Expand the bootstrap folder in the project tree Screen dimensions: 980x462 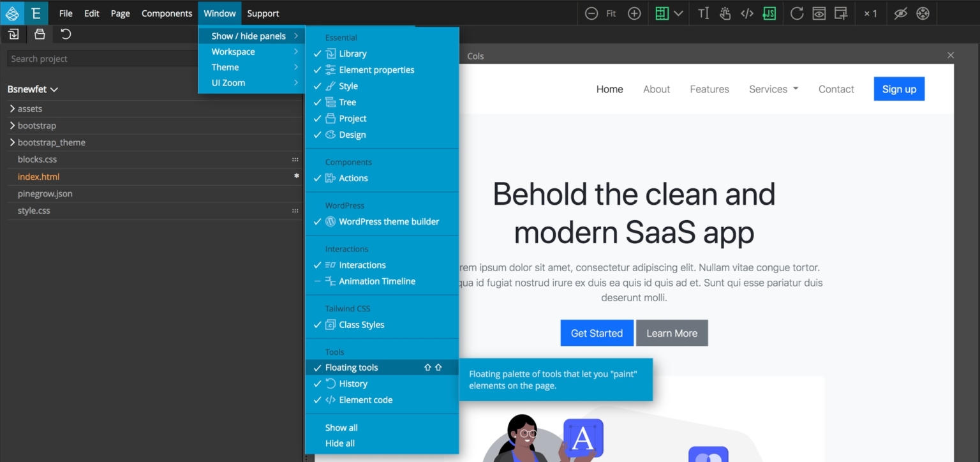(11, 125)
